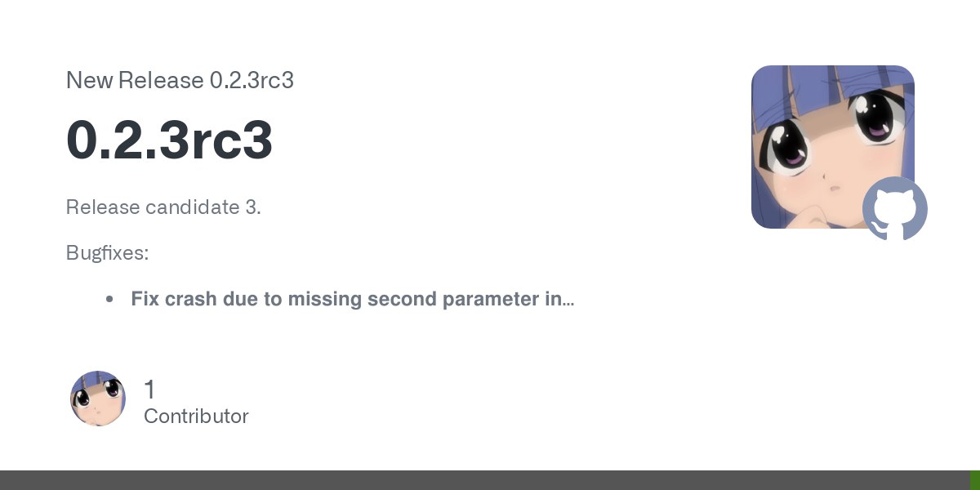This screenshot has width=980, height=490.
Task: Click the "Release candidate 3." description
Action: (x=163, y=207)
